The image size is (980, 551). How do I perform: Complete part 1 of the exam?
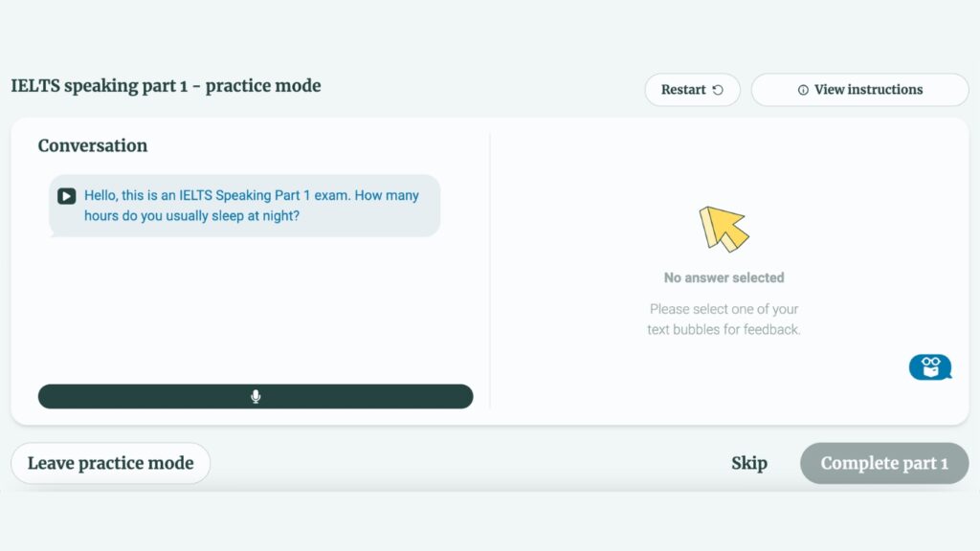pos(882,462)
